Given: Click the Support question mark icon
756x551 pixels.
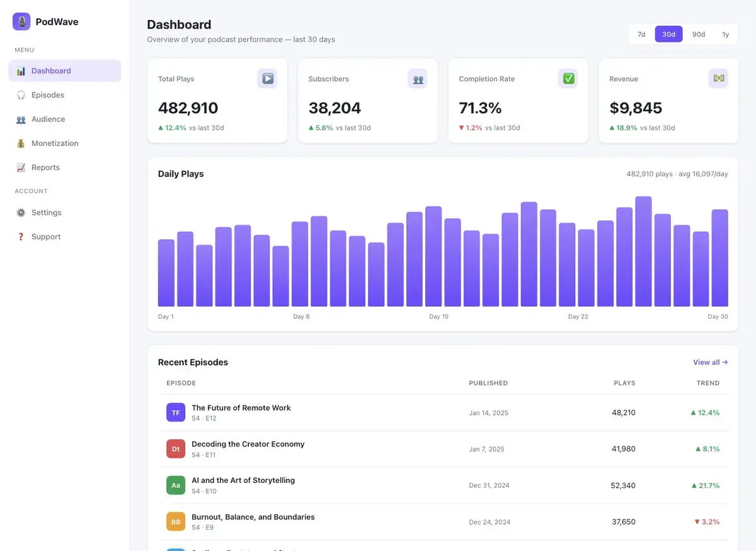Looking at the screenshot, I should tap(21, 237).
